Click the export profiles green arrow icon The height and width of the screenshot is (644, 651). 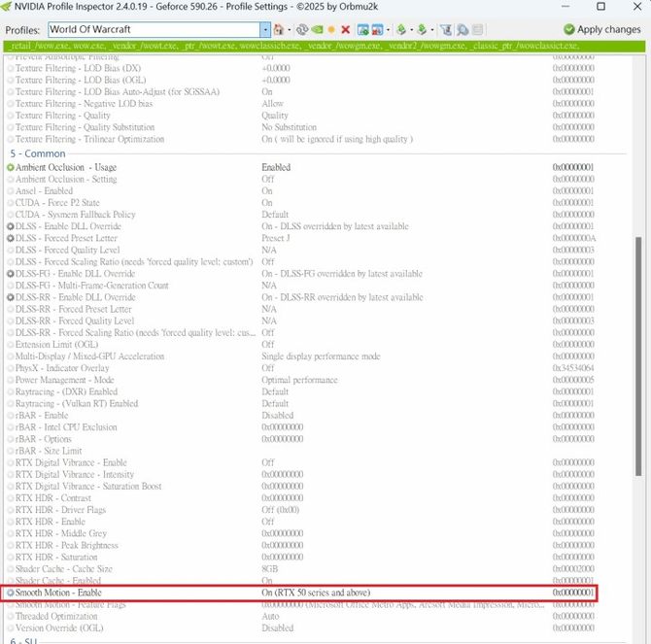click(x=401, y=29)
